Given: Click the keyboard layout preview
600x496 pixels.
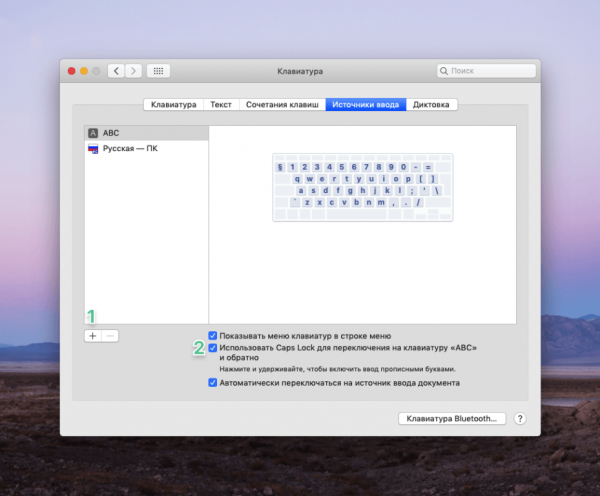Looking at the screenshot, I should (363, 187).
